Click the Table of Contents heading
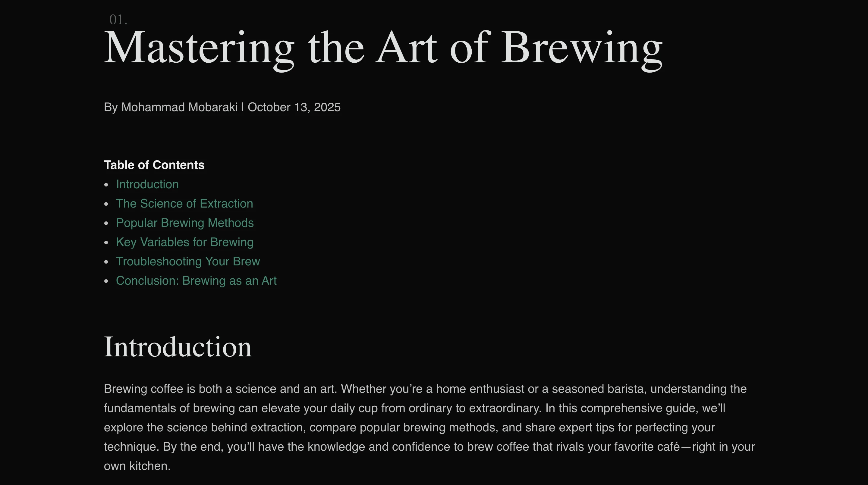 tap(154, 165)
